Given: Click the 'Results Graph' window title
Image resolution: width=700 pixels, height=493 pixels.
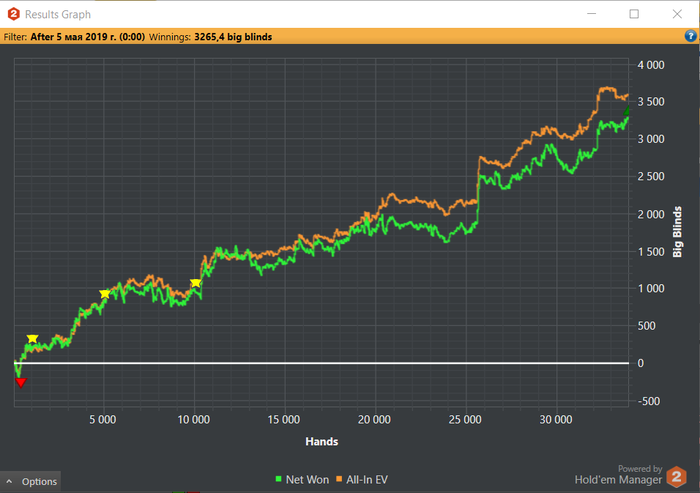Looking at the screenshot, I should click(58, 14).
